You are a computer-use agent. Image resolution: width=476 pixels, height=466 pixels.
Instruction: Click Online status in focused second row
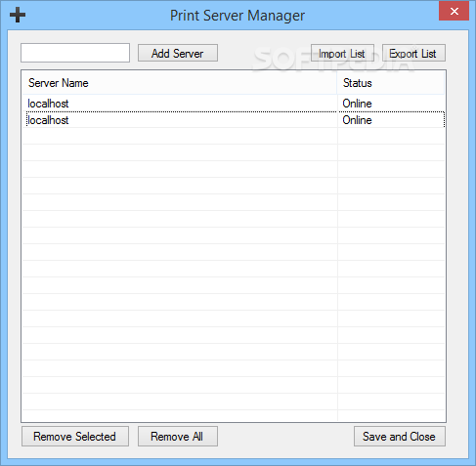pos(357,120)
